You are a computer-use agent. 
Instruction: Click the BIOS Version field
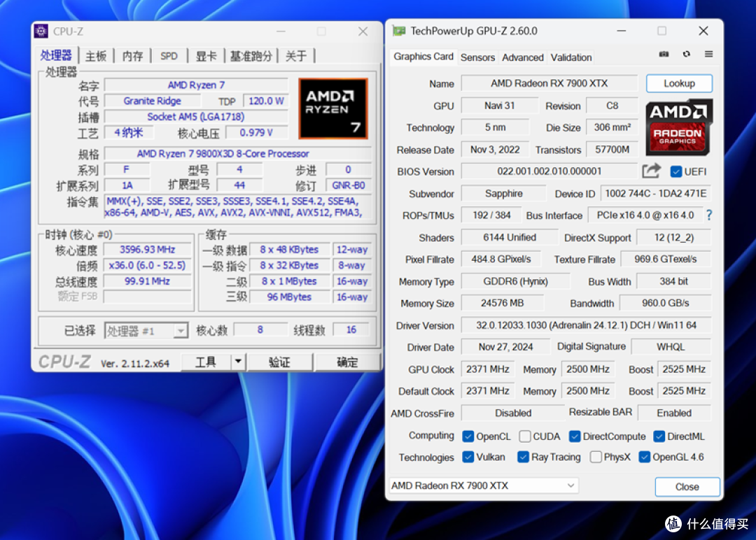pos(549,171)
